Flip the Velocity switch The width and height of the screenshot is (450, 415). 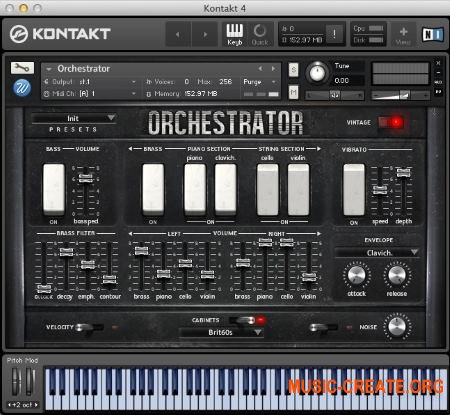point(88,327)
